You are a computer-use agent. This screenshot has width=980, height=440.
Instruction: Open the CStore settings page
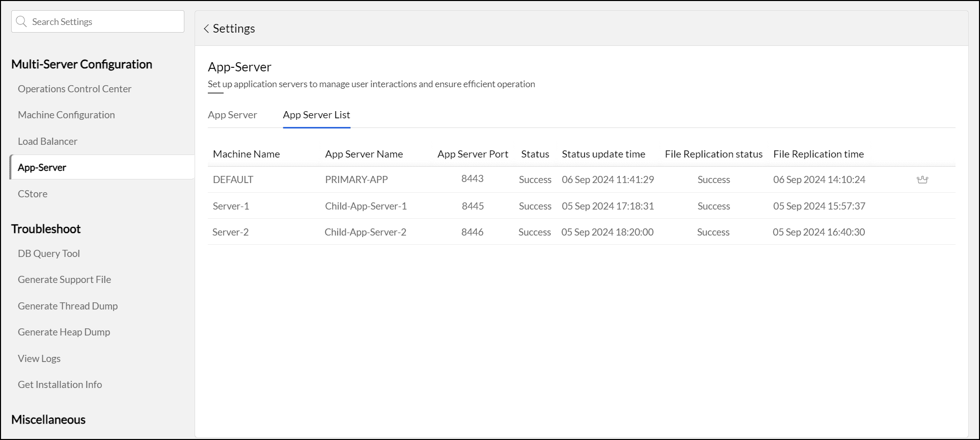(x=33, y=194)
